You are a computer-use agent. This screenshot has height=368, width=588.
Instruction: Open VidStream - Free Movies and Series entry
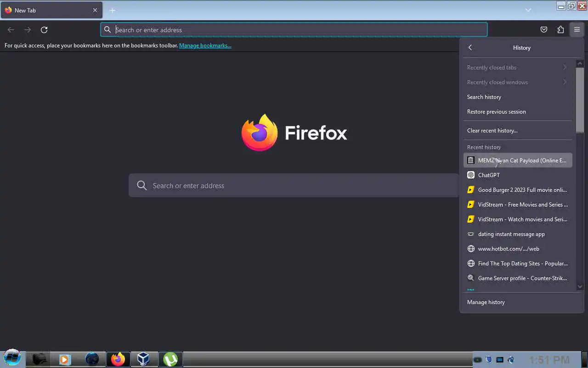(x=518, y=205)
